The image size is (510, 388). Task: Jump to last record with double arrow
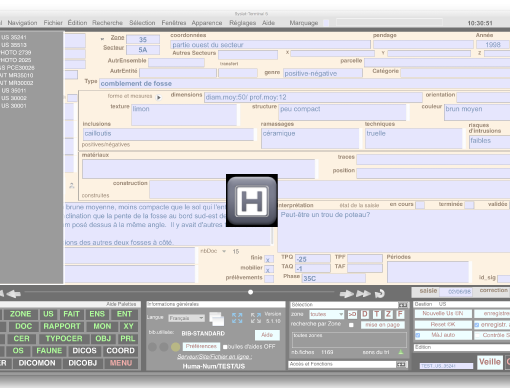point(363,294)
